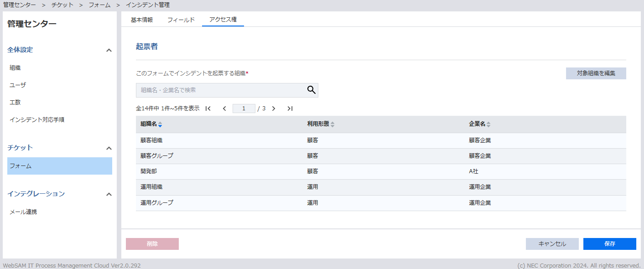Focus the 組織名・企業名で検索 search field

pyautogui.click(x=221, y=90)
